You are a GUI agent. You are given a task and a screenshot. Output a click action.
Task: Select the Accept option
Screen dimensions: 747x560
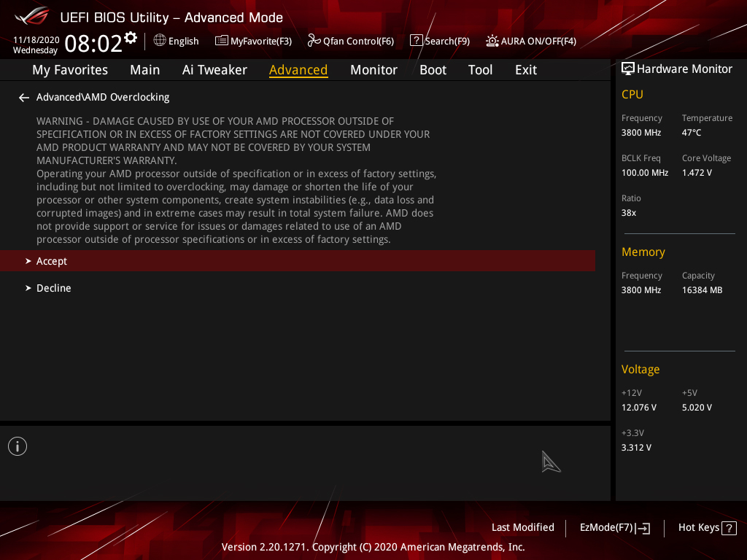298,261
